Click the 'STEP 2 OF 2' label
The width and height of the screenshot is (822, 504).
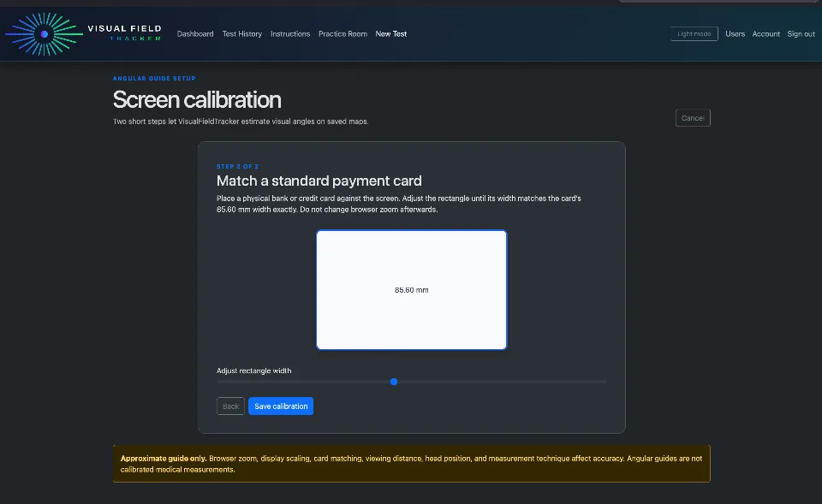pyautogui.click(x=237, y=167)
